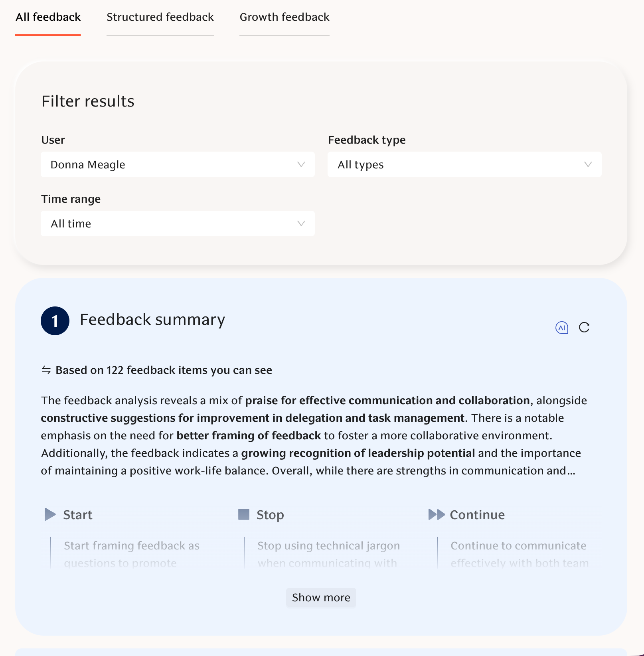
Task: Click the swap arrows icon beside feedback count
Action: [x=46, y=370]
